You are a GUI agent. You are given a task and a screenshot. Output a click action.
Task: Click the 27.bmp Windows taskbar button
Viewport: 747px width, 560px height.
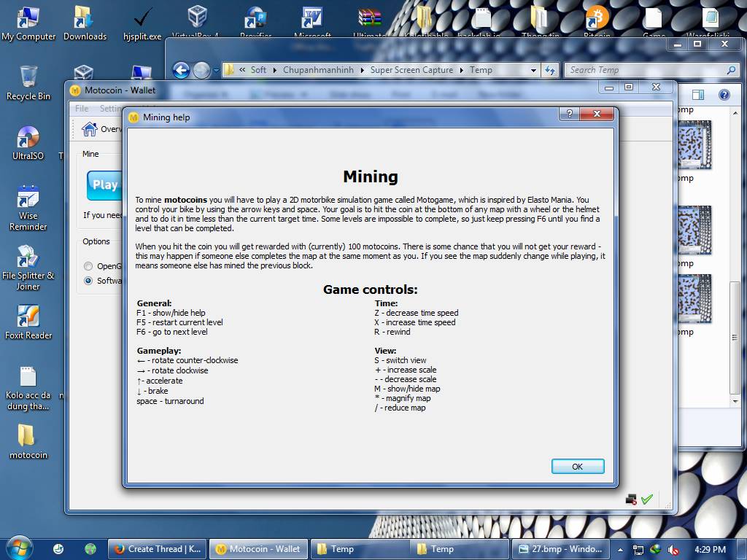tap(560, 549)
